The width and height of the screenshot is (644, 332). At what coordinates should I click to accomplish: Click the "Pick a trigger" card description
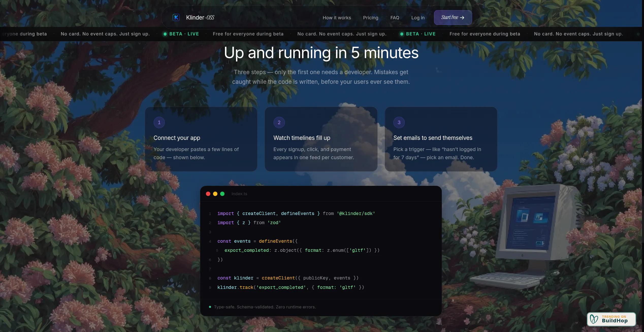tap(437, 153)
